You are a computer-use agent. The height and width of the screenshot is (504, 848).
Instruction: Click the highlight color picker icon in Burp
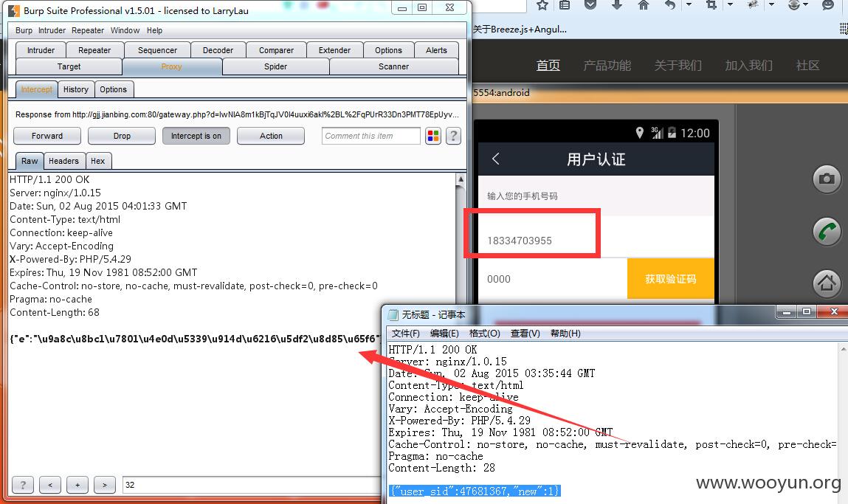433,136
